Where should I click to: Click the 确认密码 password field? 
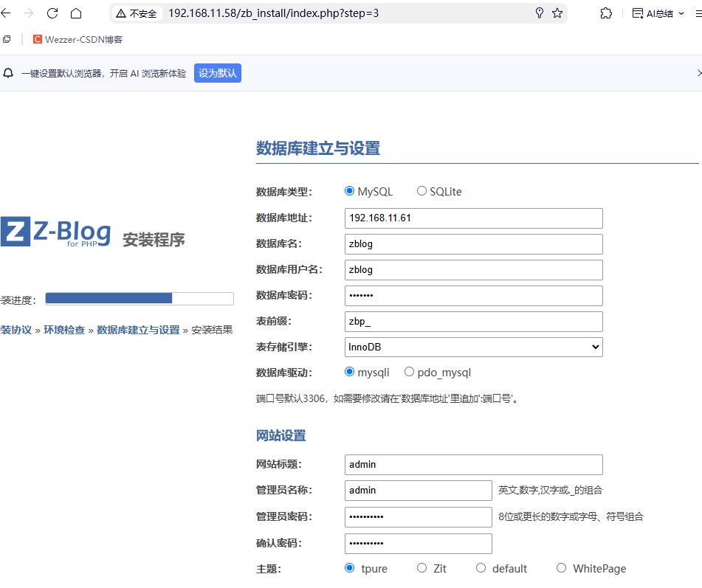418,544
